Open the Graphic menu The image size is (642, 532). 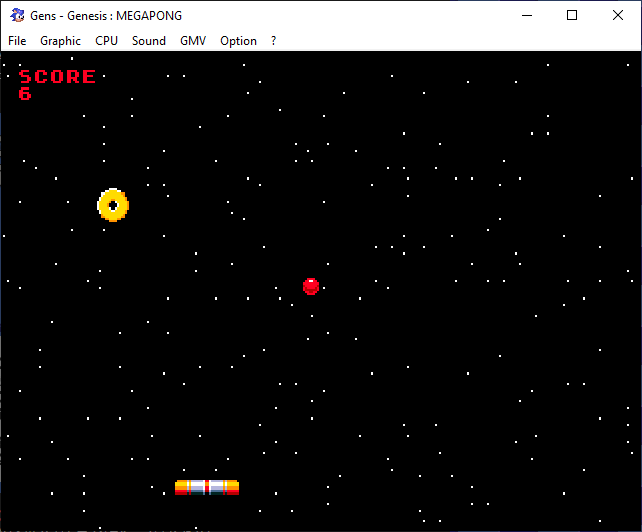point(60,41)
